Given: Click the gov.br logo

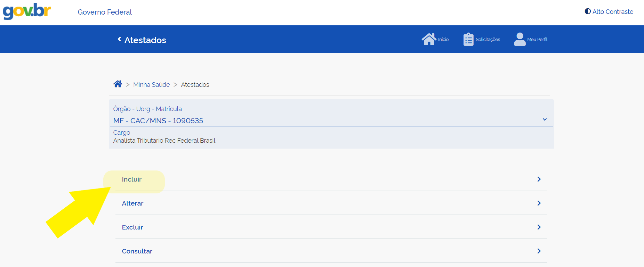Looking at the screenshot, I should tap(27, 11).
